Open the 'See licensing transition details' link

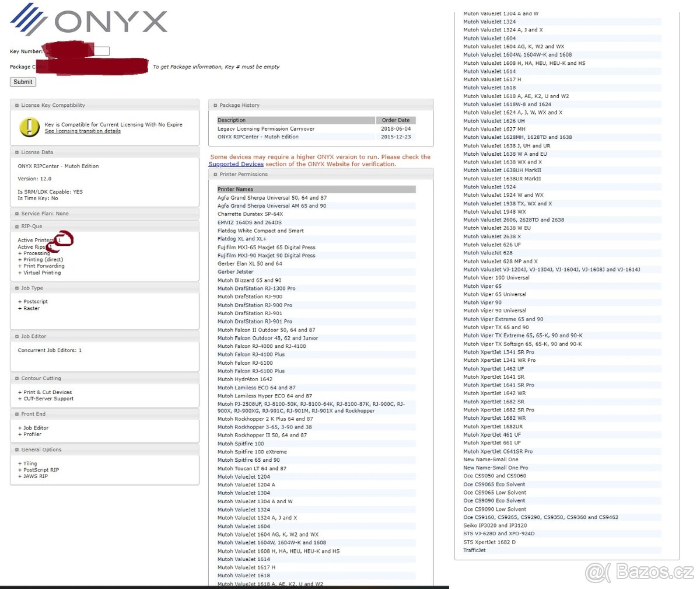click(x=83, y=131)
